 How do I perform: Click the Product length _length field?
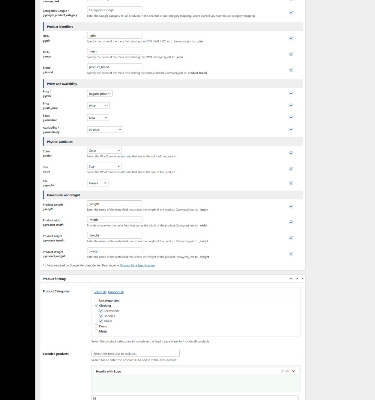click(x=115, y=204)
